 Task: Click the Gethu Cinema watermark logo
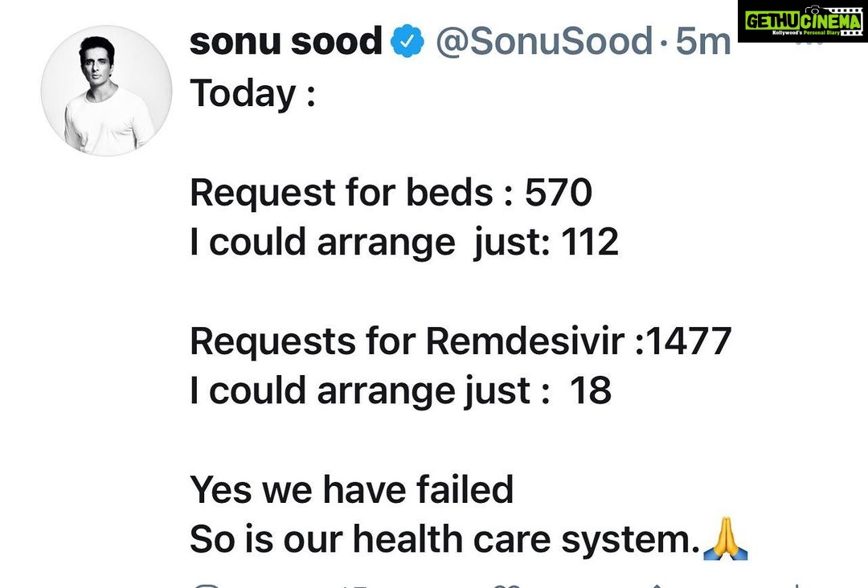pyautogui.click(x=803, y=21)
